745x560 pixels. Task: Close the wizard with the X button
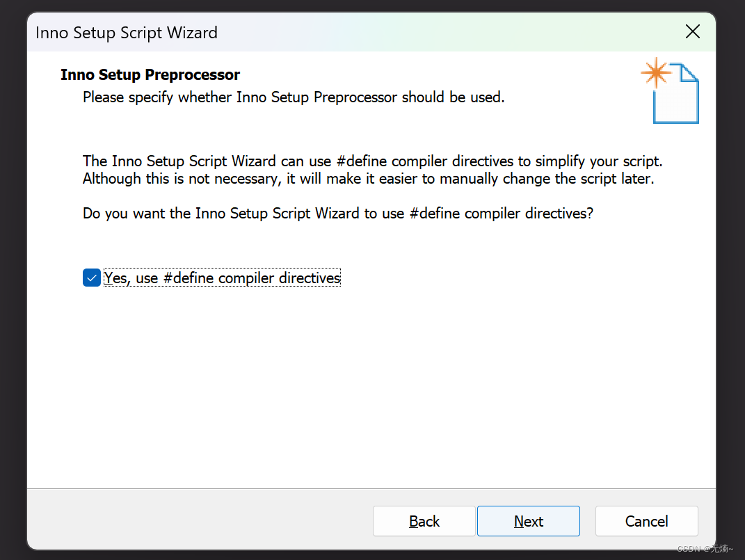point(692,31)
